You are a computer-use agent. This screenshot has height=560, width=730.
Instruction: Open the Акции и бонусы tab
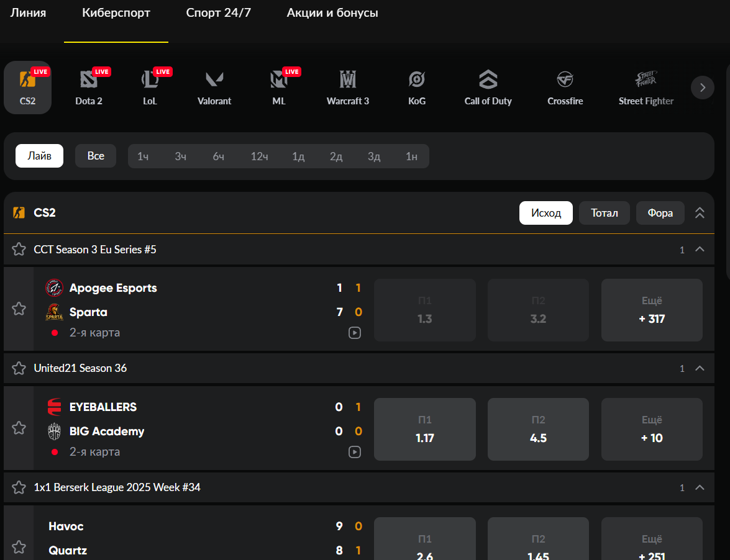(x=332, y=13)
